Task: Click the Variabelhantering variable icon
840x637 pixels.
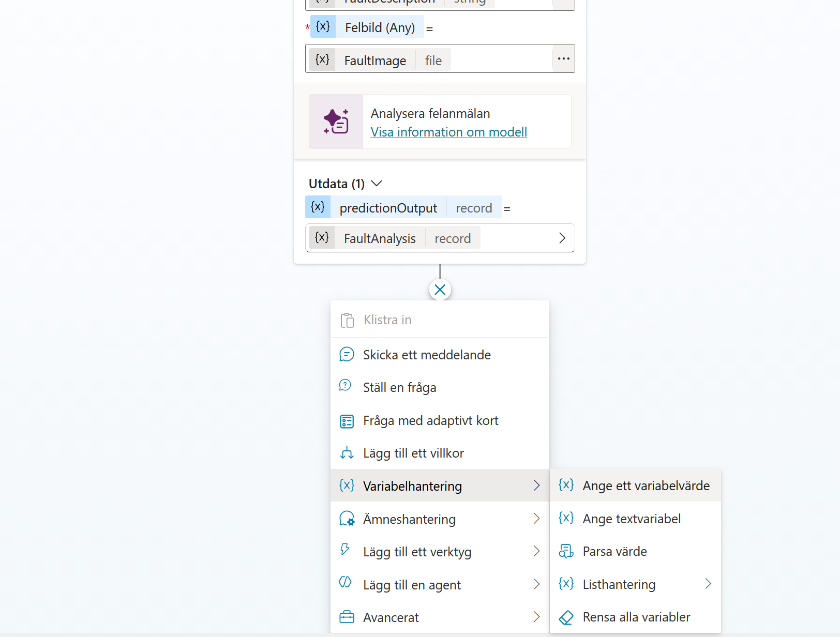Action: (x=347, y=485)
